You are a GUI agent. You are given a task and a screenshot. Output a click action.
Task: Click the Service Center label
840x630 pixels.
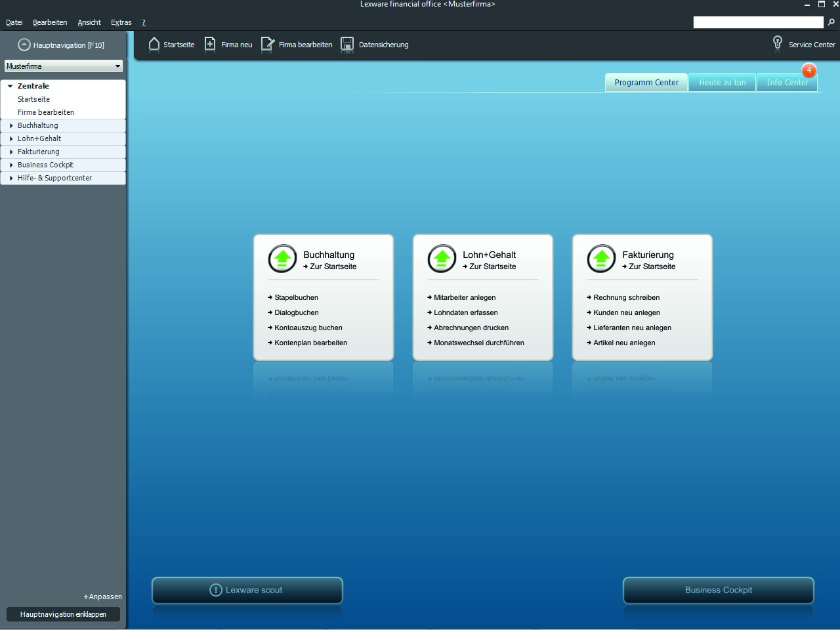pos(812,45)
